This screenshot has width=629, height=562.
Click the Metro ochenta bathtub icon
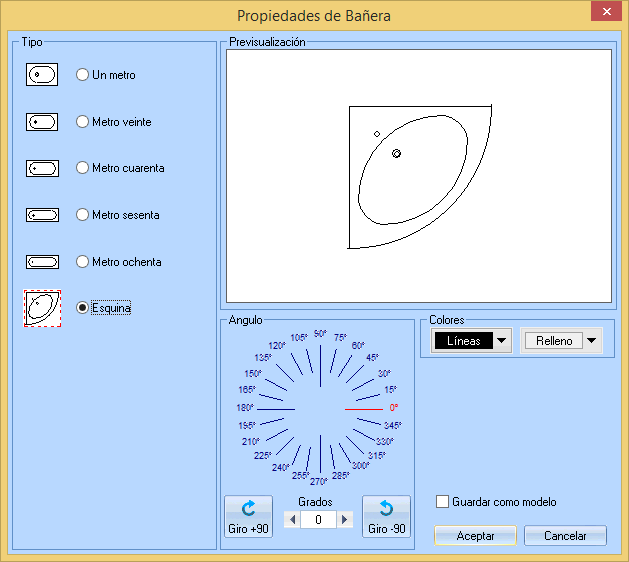(x=41, y=262)
